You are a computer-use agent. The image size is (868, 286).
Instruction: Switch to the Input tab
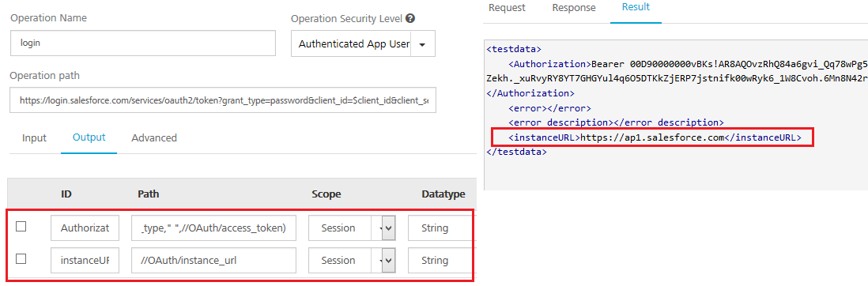(x=34, y=137)
